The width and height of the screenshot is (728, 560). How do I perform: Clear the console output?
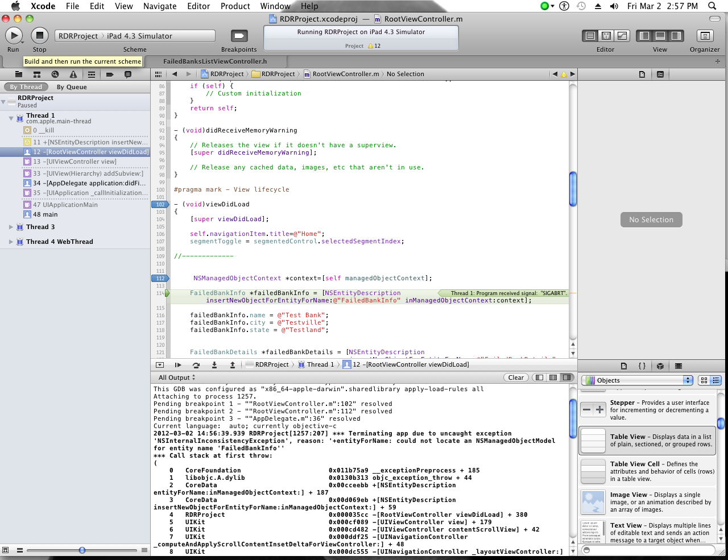(516, 378)
